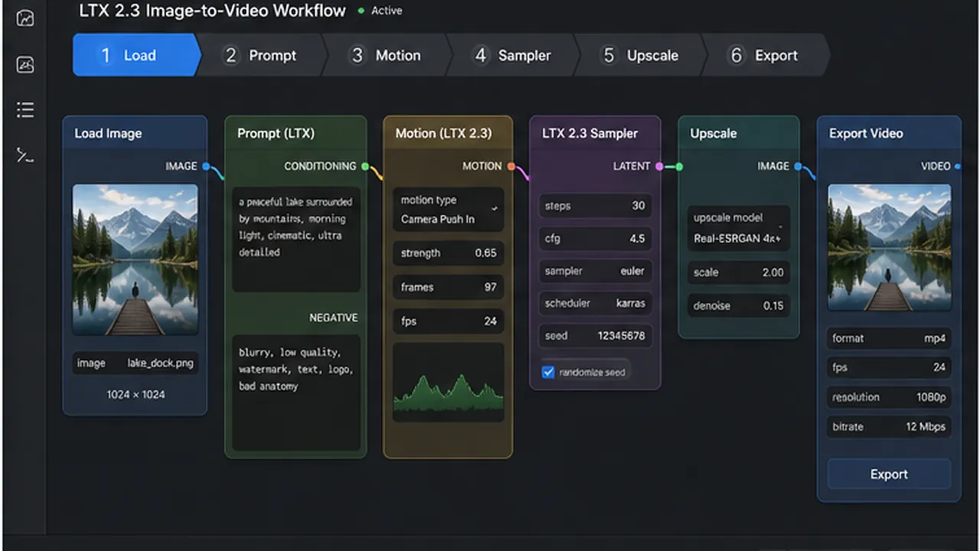Click the LATENT output port
The image size is (980, 551).
click(x=659, y=166)
